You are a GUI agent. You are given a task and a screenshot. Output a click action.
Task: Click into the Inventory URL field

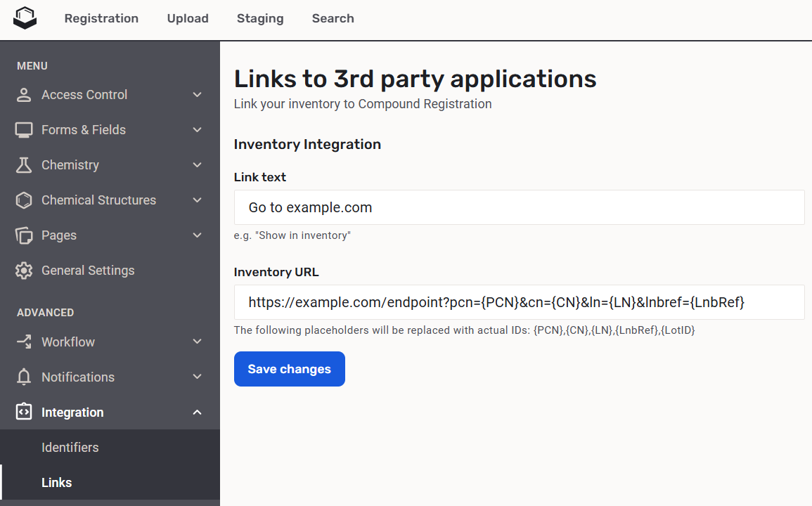(x=519, y=302)
